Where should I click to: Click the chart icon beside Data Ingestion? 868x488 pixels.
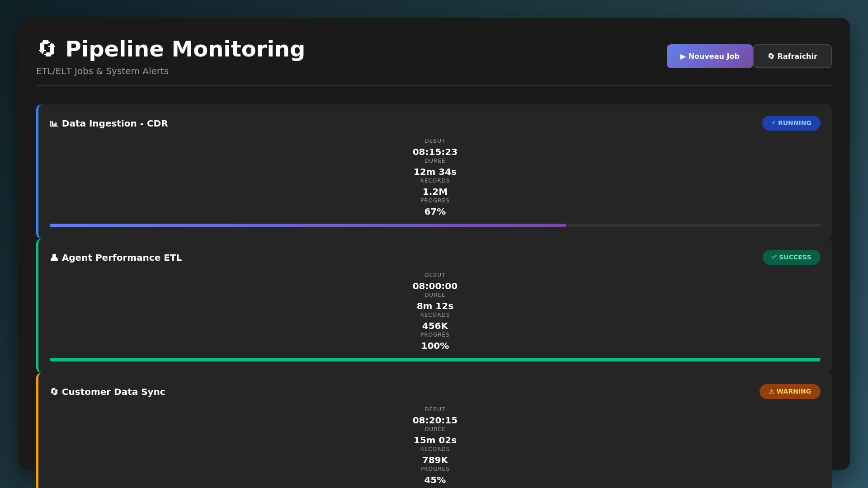(54, 124)
